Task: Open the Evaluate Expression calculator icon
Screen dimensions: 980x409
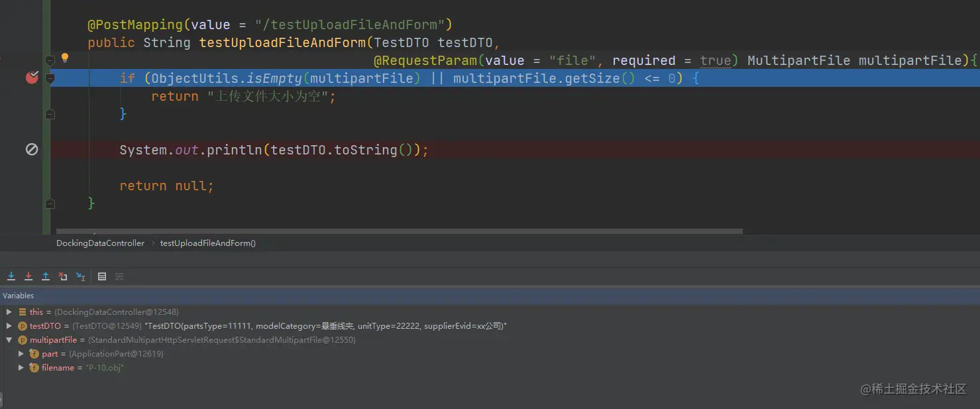Action: coord(102,276)
